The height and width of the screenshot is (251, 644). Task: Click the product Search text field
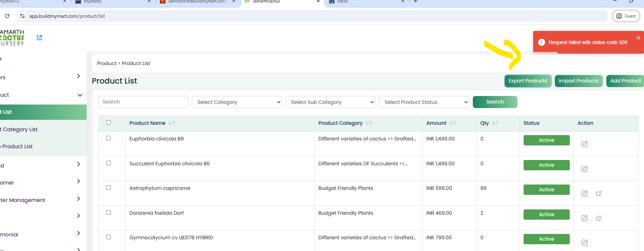tap(143, 102)
